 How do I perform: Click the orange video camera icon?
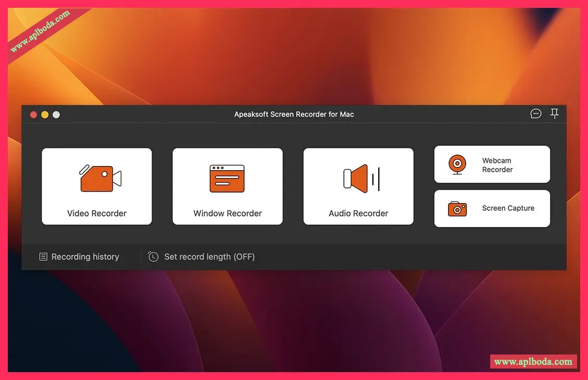(100, 178)
